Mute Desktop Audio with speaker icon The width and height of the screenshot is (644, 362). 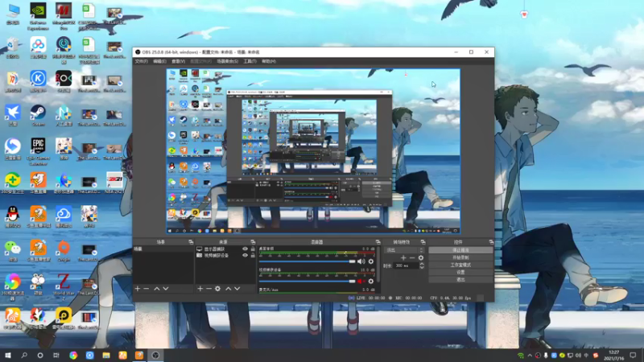tap(361, 261)
